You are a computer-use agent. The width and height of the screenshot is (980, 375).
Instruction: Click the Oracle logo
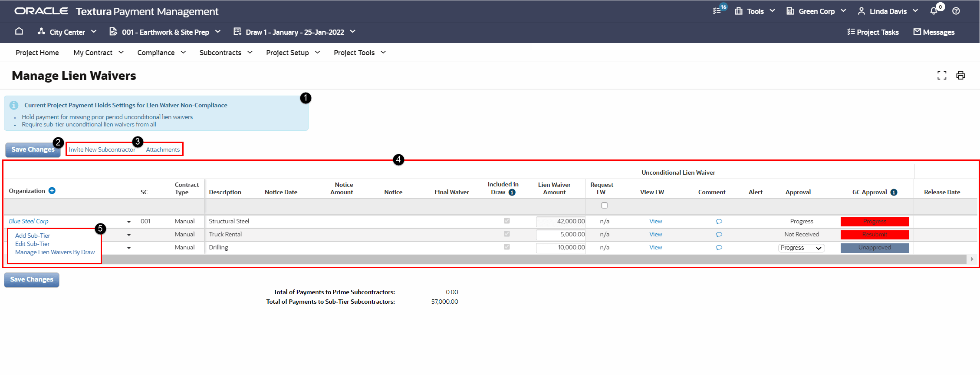coord(41,11)
